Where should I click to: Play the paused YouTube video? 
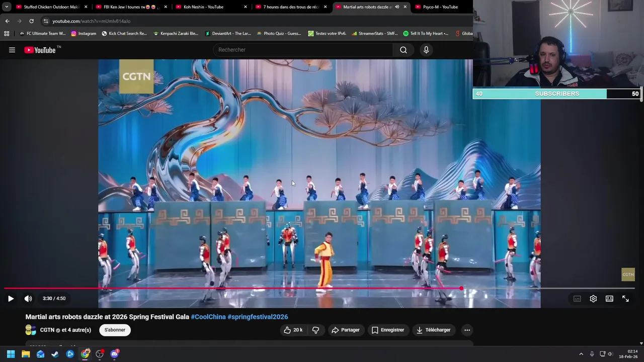coord(11,299)
